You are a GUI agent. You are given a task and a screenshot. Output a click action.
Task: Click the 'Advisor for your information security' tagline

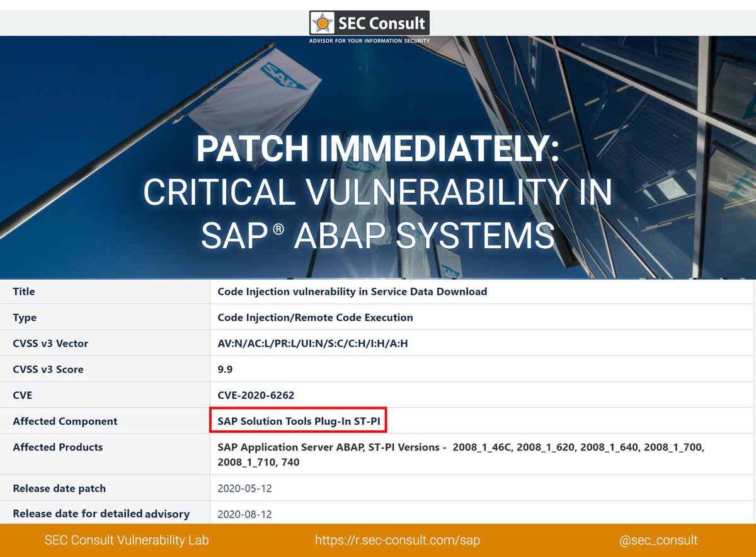[369, 40]
